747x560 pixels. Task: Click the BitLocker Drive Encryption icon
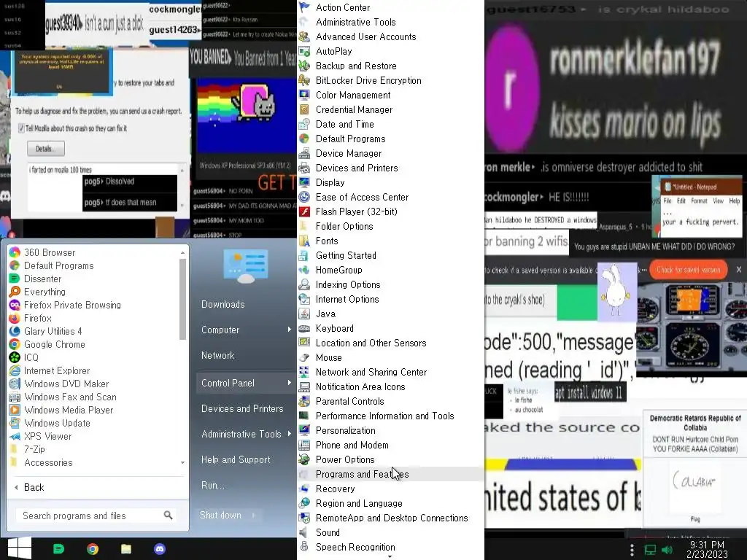coord(304,80)
